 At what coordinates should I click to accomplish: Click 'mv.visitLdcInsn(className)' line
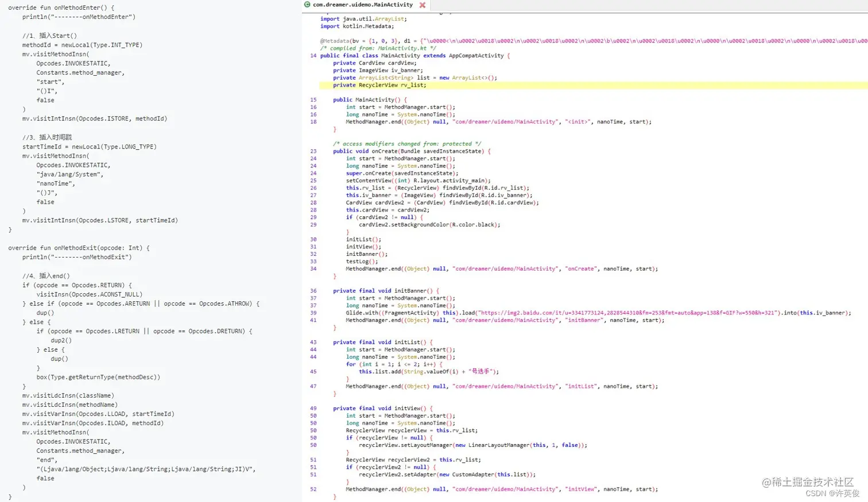(x=68, y=396)
